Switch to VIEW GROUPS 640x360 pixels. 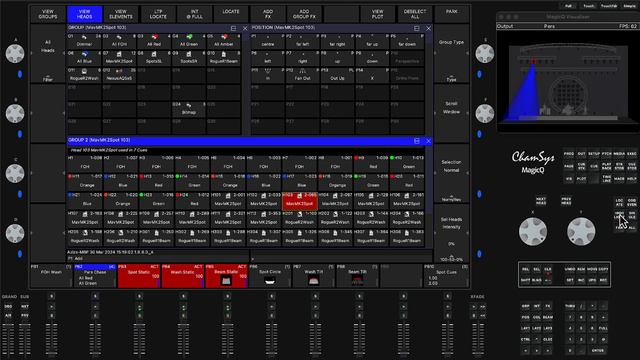[x=48, y=14]
